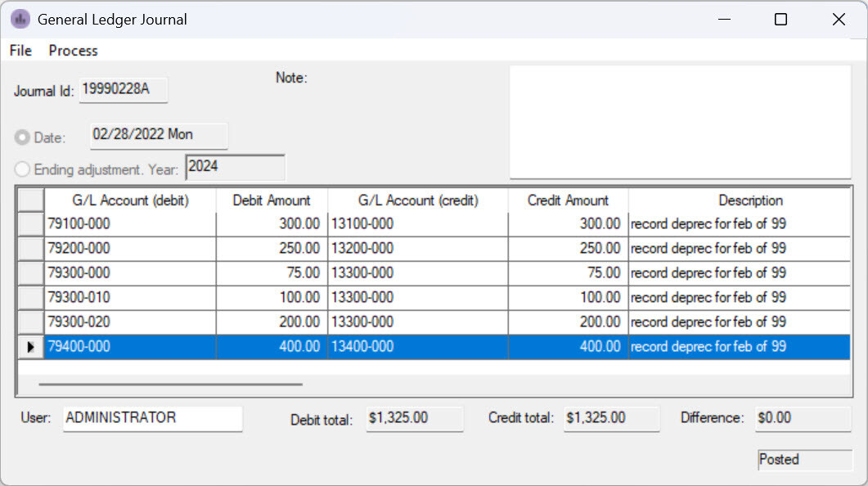
Task: Click debit amount cell 300.00
Action: point(272,224)
